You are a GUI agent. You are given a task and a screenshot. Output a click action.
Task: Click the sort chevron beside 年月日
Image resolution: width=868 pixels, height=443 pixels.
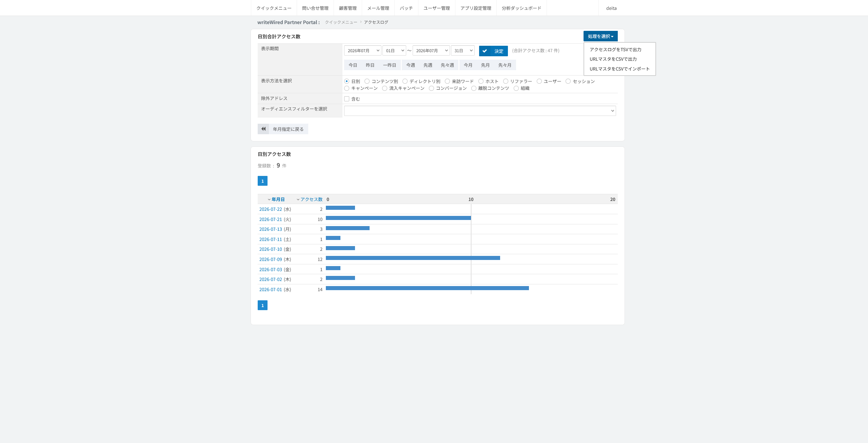coord(269,200)
